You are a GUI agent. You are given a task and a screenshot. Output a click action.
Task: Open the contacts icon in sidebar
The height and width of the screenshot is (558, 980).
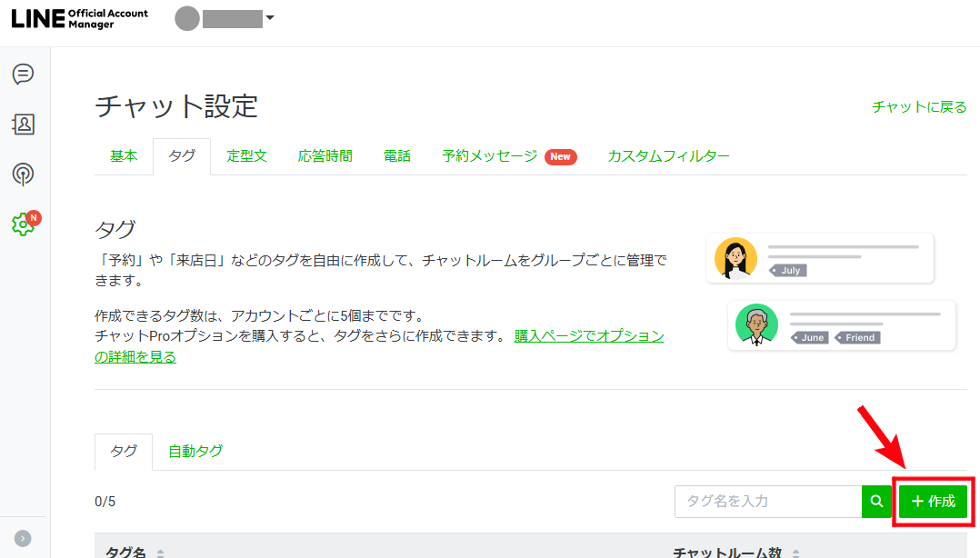(24, 125)
